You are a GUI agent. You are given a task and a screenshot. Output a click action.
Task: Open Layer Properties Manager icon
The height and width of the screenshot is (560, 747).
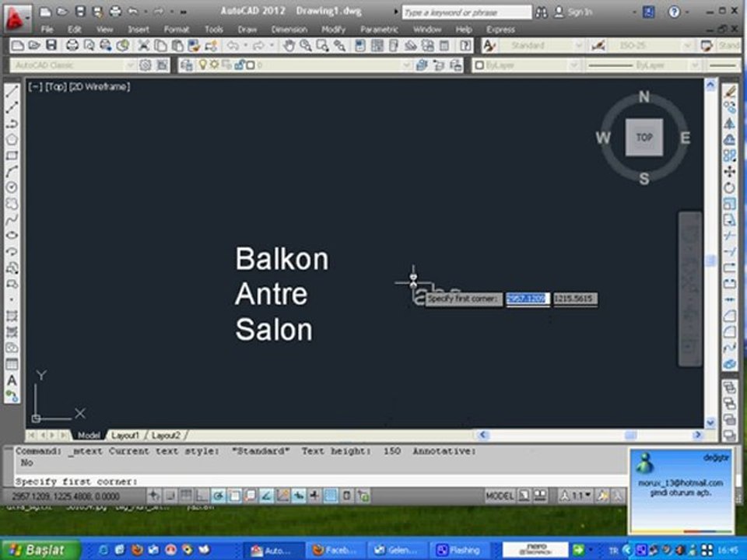[186, 65]
